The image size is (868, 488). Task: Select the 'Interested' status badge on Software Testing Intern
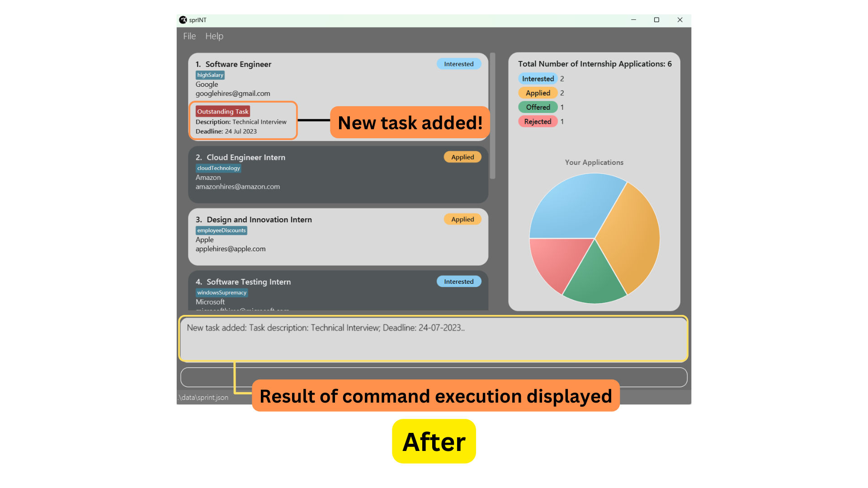point(458,281)
